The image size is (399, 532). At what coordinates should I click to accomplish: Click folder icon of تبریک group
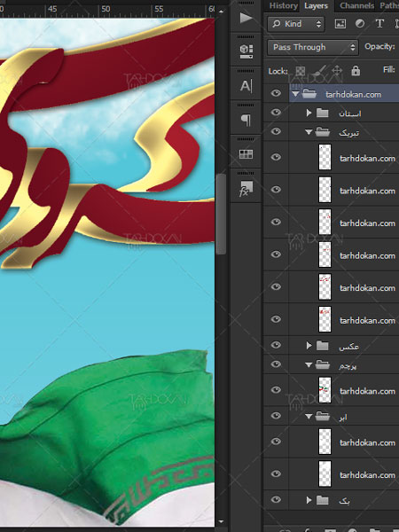[x=323, y=132]
